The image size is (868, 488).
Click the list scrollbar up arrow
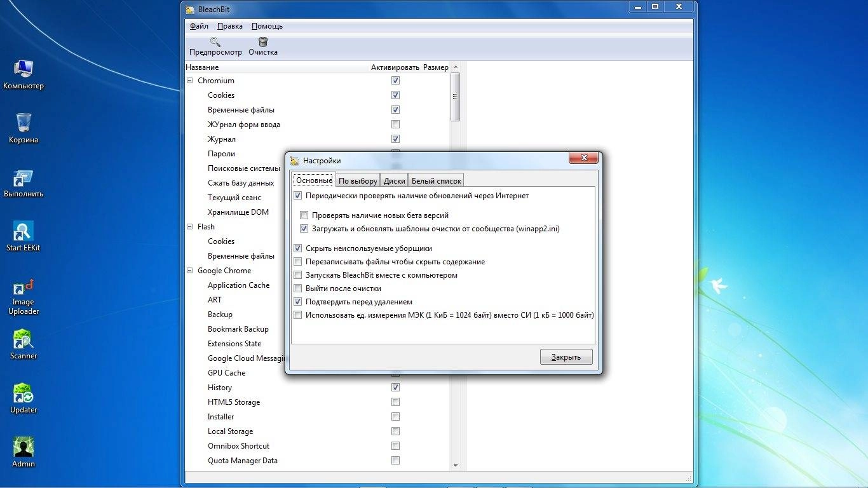pos(455,67)
